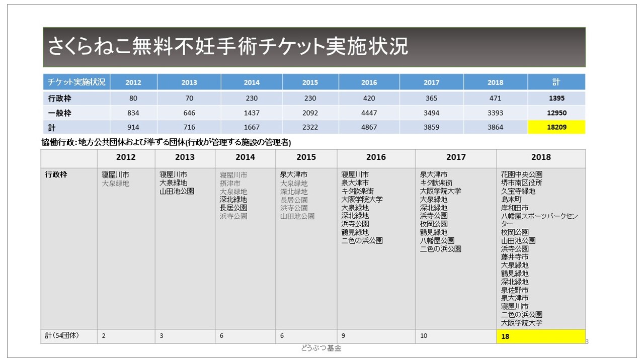
Task: Click the slide title さくらねこ無料不妊手術チケット実施状況
Action: (227, 47)
